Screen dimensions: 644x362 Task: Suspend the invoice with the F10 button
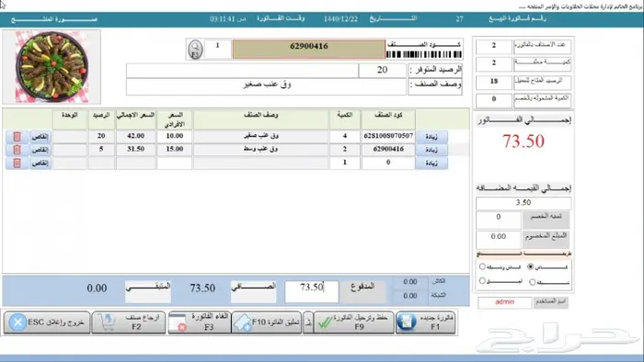pyautogui.click(x=267, y=322)
